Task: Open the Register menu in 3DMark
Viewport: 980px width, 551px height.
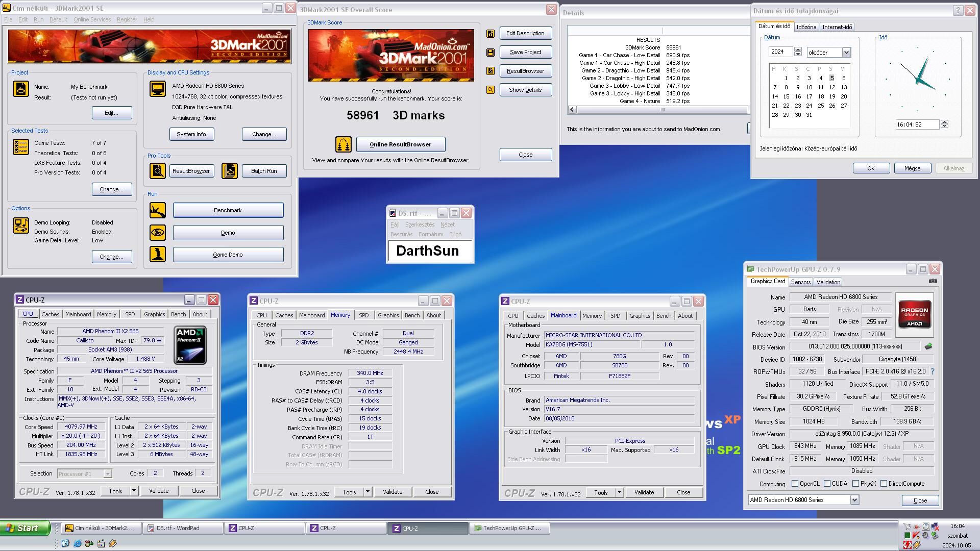Action: [x=127, y=19]
